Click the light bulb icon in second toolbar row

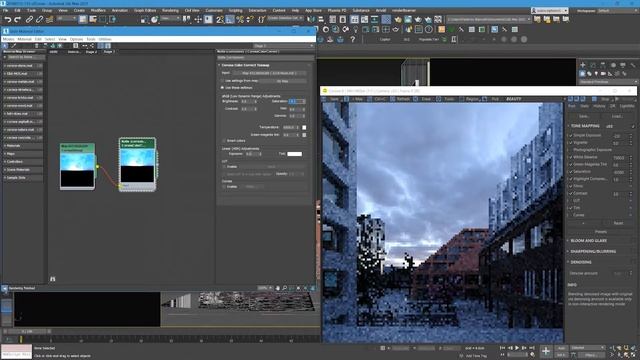[x=356, y=29]
